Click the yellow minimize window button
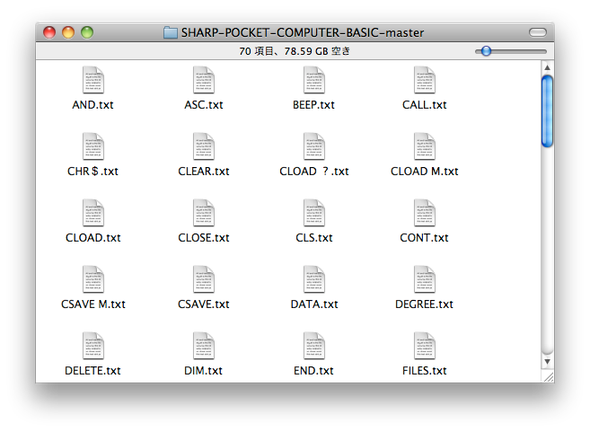 [68, 33]
